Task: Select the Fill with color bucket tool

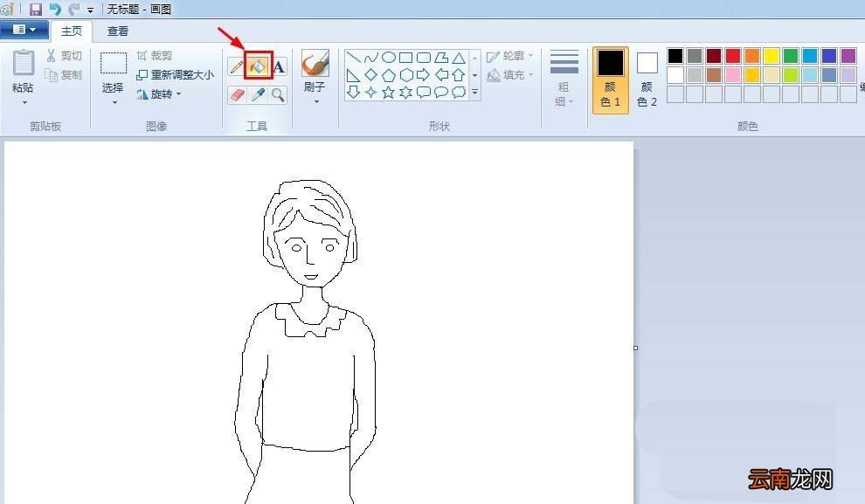Action: point(258,66)
